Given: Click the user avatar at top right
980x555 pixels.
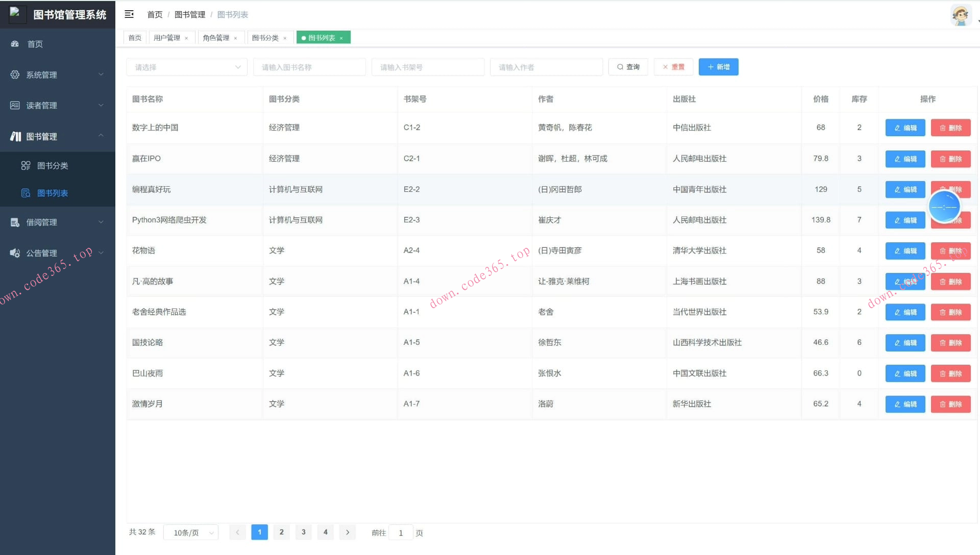Looking at the screenshot, I should (x=960, y=15).
